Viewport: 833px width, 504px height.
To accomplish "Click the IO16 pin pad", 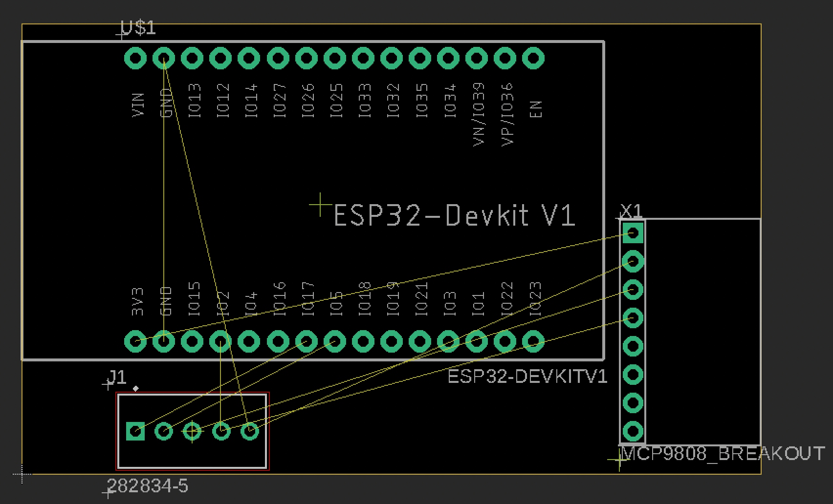I will (278, 341).
